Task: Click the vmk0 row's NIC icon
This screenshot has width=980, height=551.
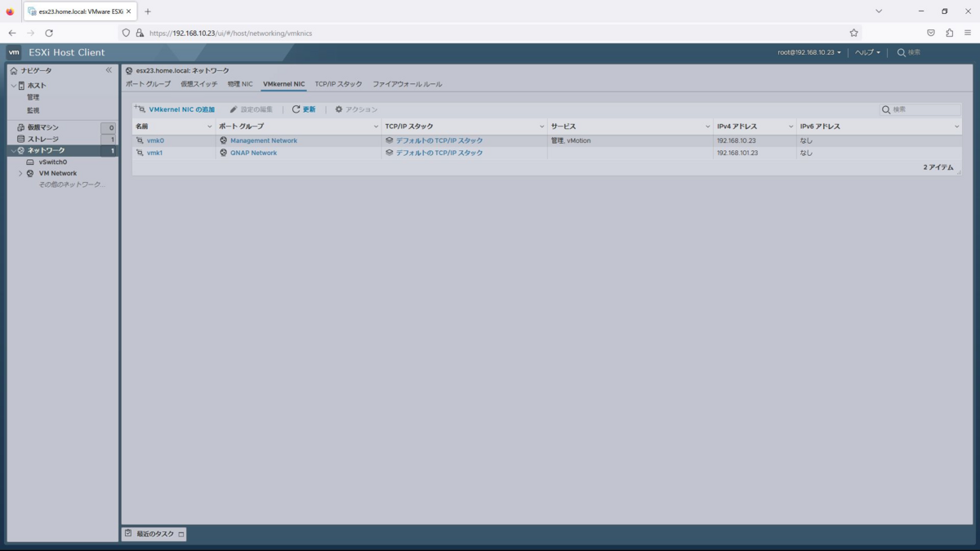Action: pyautogui.click(x=140, y=140)
